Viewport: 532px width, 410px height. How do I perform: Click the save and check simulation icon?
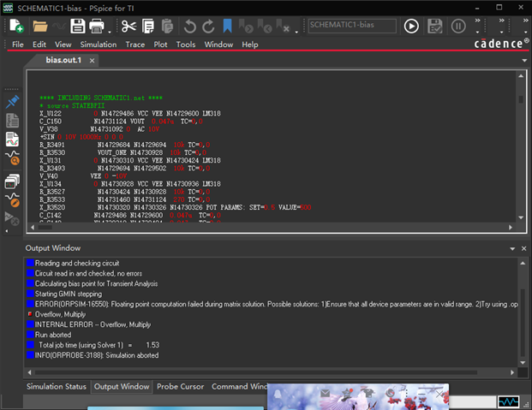click(434, 27)
